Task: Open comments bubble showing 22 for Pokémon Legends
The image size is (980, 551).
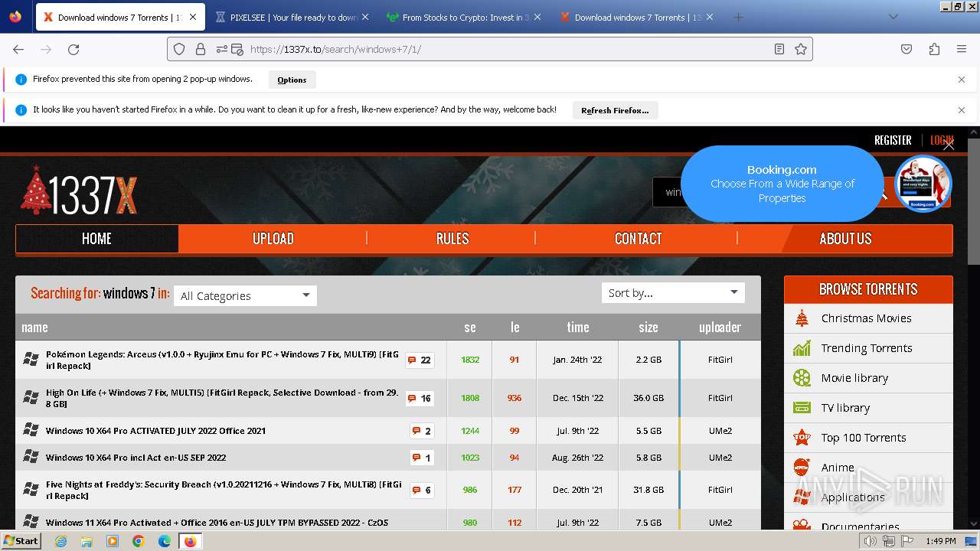Action: (420, 360)
